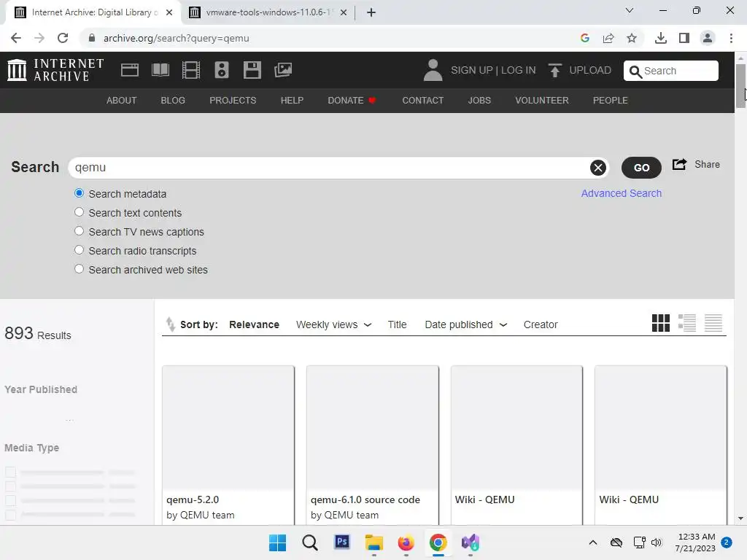This screenshot has height=560, width=747.
Task: Switch to Internet Archive tab
Action: coord(93,12)
